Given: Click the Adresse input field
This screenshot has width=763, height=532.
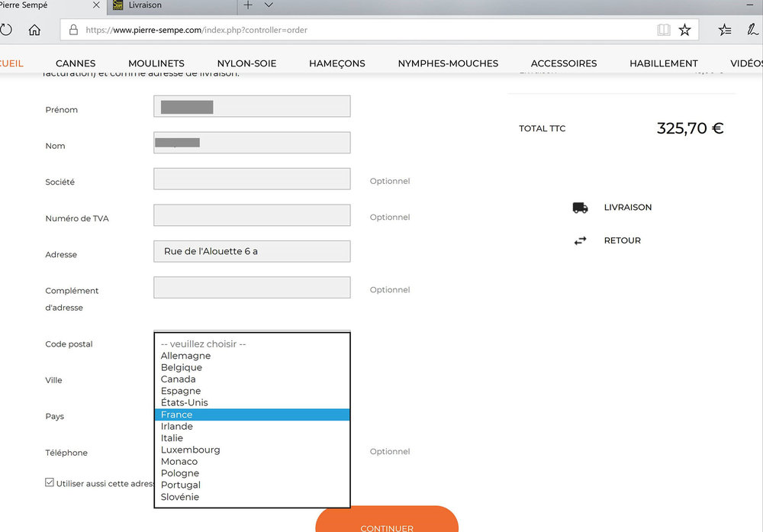Looking at the screenshot, I should (252, 251).
